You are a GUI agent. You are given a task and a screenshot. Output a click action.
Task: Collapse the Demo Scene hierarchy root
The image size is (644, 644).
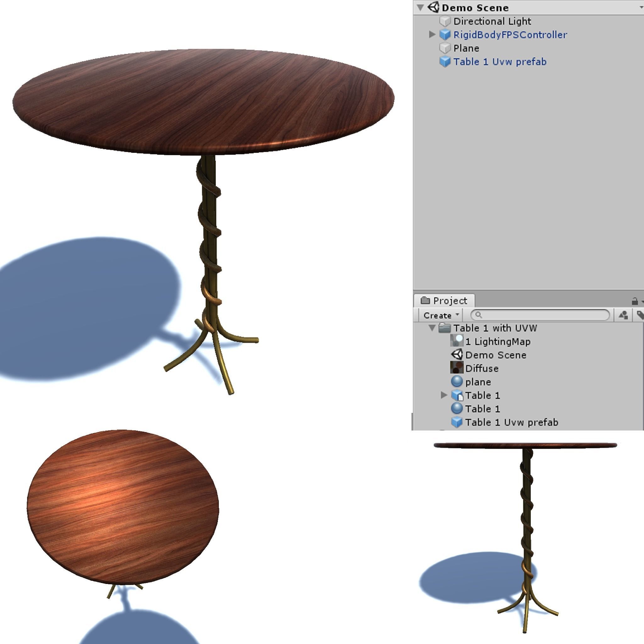click(420, 7)
